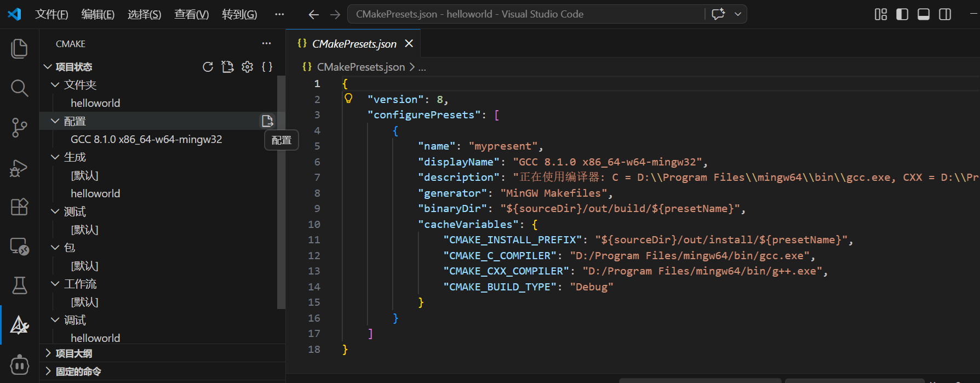
Task: Select helloworld under 调试
Action: point(95,338)
